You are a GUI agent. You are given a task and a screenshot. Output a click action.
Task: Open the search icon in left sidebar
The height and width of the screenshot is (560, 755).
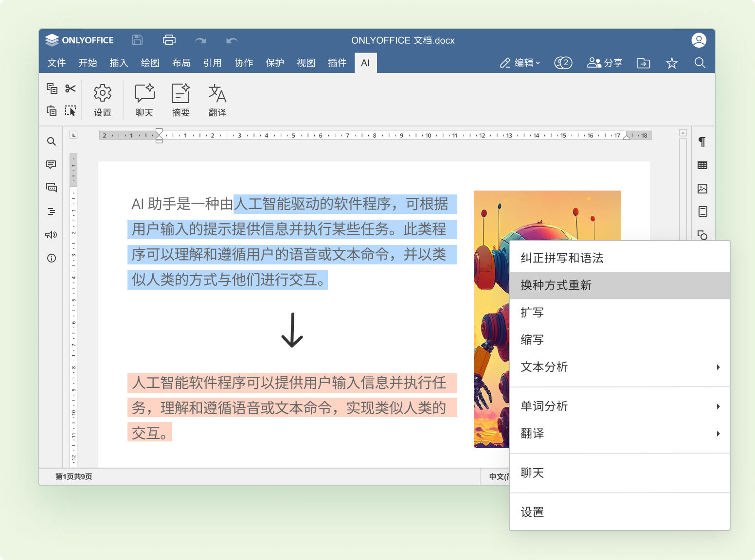point(52,141)
